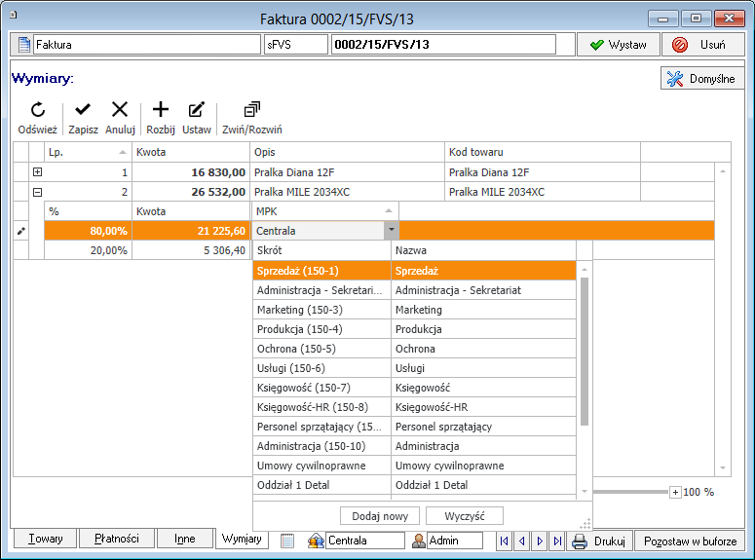Click the Usuń button

pyautogui.click(x=702, y=45)
